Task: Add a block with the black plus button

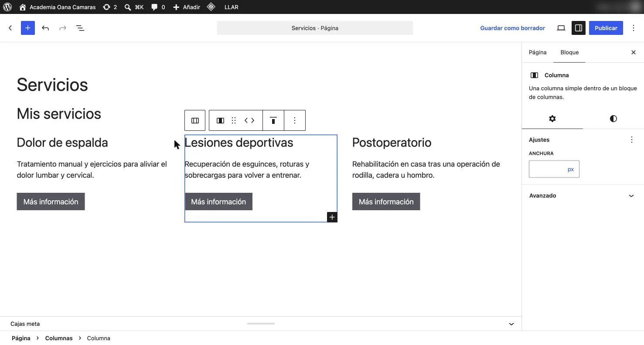Action: [332, 217]
